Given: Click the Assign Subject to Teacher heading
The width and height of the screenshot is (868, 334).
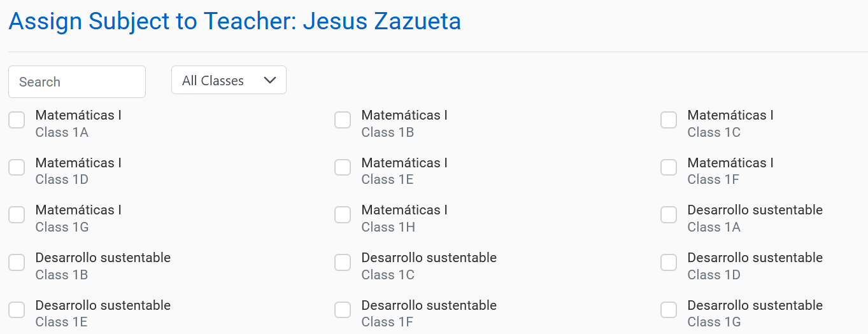Looking at the screenshot, I should pos(234,22).
